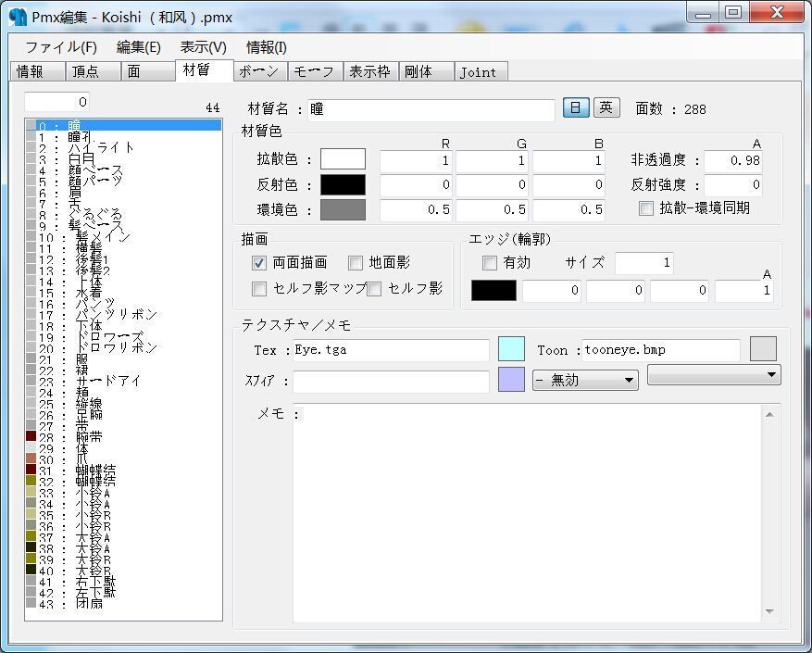Check the 拡散-環境同期 option
The image size is (812, 653).
click(646, 208)
